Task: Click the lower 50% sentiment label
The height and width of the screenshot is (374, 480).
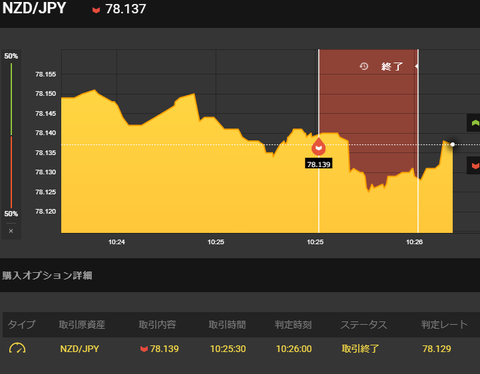Action: (11, 214)
